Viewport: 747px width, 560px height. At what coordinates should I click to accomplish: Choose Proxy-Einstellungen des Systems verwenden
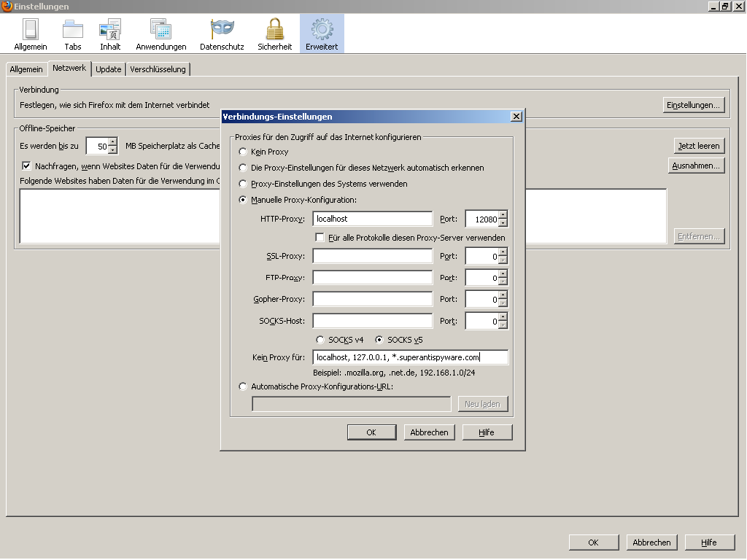pyautogui.click(x=244, y=184)
